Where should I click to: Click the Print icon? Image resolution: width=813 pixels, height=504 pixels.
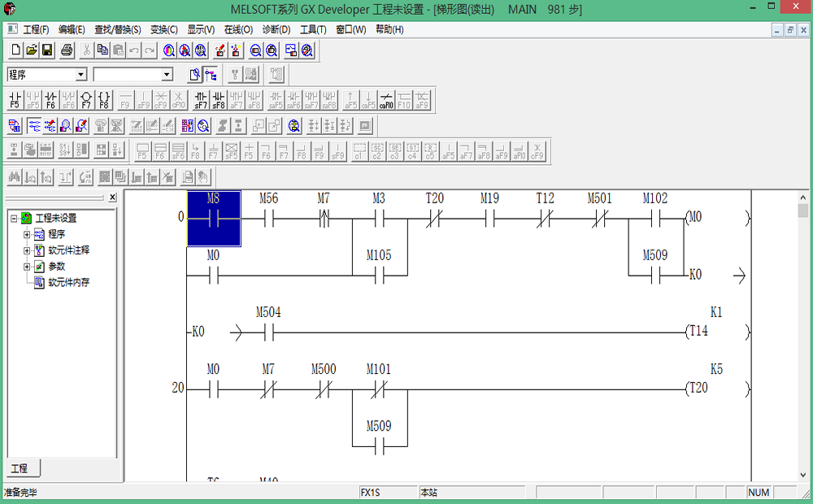pos(67,50)
